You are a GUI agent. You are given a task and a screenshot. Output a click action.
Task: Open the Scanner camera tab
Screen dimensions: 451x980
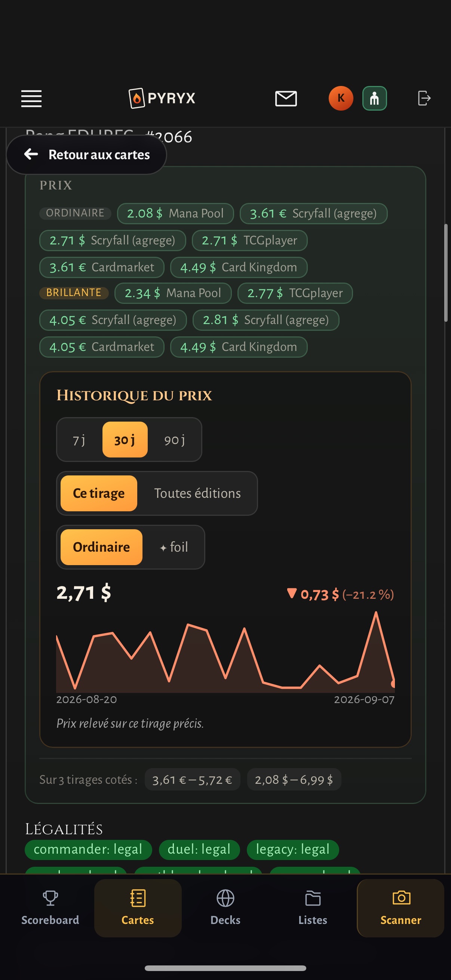401,908
